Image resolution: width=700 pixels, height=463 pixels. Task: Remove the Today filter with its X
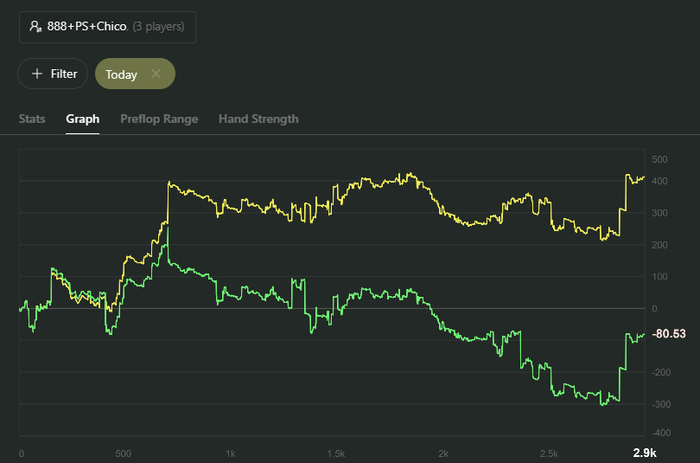(x=156, y=74)
